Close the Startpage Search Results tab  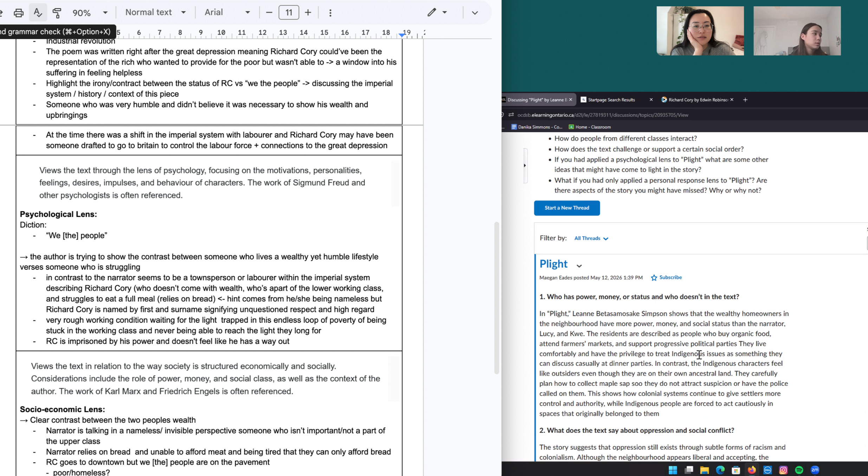pos(651,100)
